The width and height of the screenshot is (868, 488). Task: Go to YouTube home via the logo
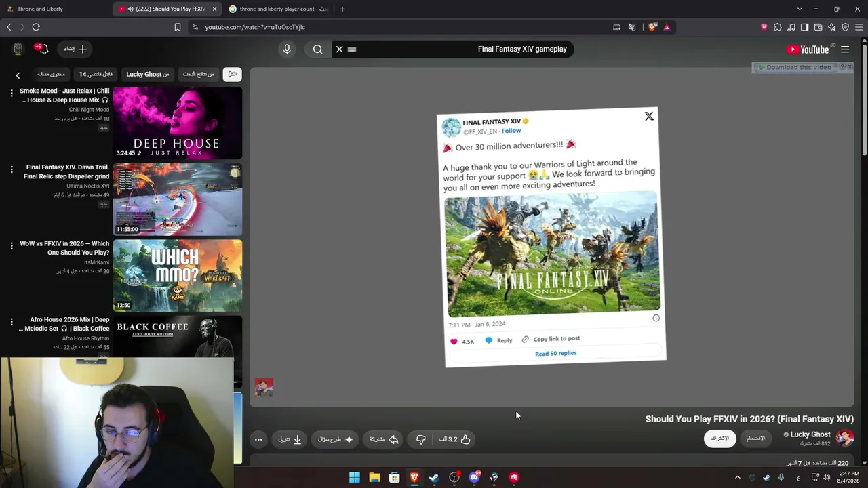pyautogui.click(x=808, y=49)
